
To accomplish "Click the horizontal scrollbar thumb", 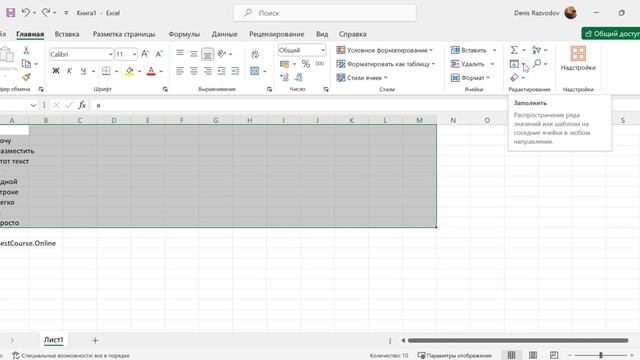I will (x=518, y=340).
